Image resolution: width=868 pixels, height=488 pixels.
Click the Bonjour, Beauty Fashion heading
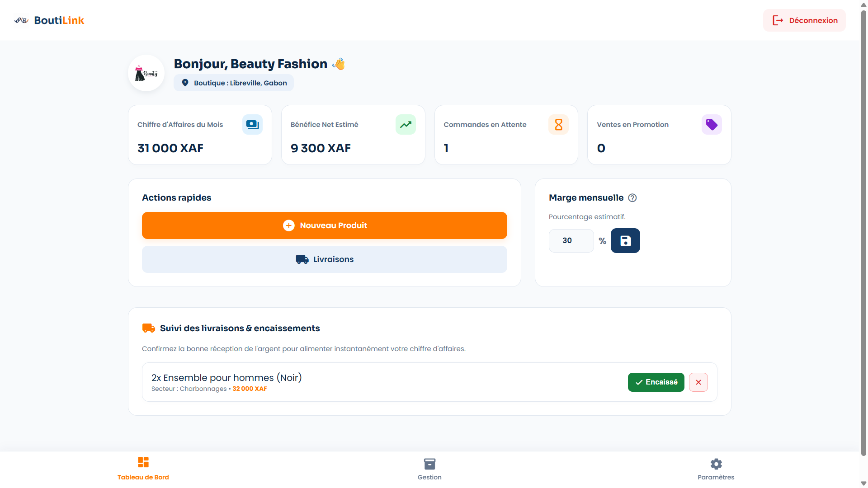coord(250,64)
